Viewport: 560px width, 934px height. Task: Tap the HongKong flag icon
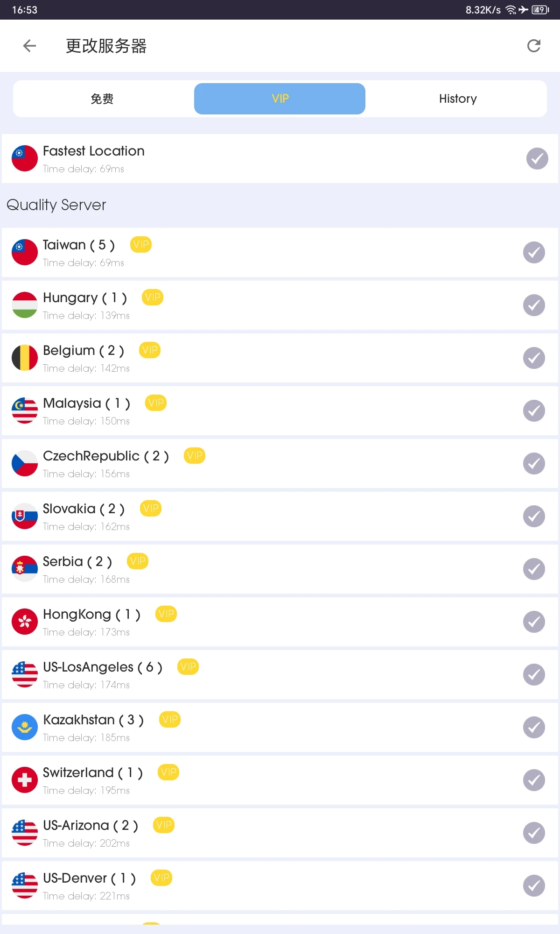(x=25, y=622)
